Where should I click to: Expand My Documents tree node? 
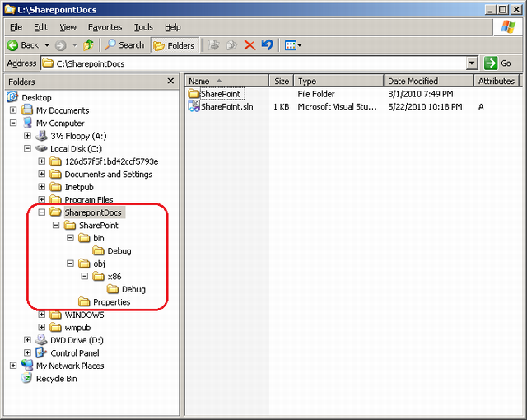coord(13,110)
